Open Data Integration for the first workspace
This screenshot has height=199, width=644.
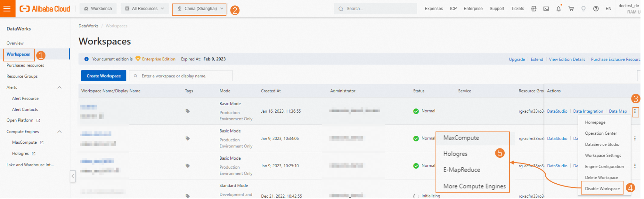588,111
